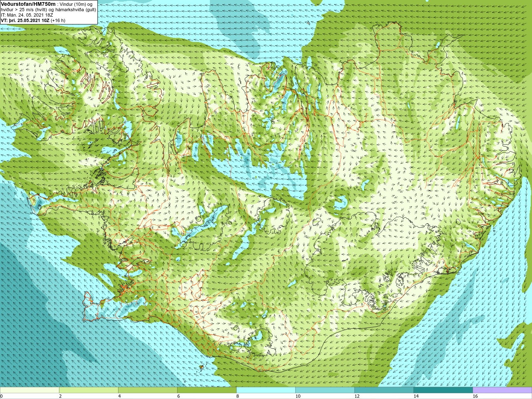Click the legend tick label '16'

click(475, 396)
